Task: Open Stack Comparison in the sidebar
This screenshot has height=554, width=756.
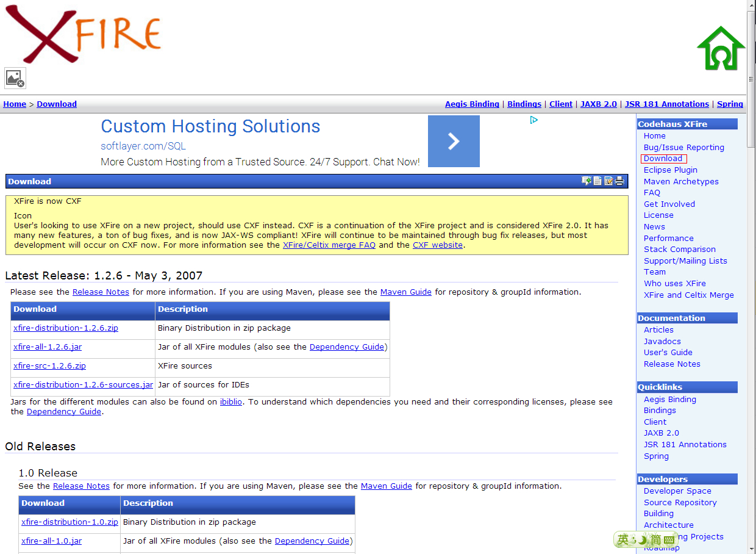Action: click(x=680, y=250)
